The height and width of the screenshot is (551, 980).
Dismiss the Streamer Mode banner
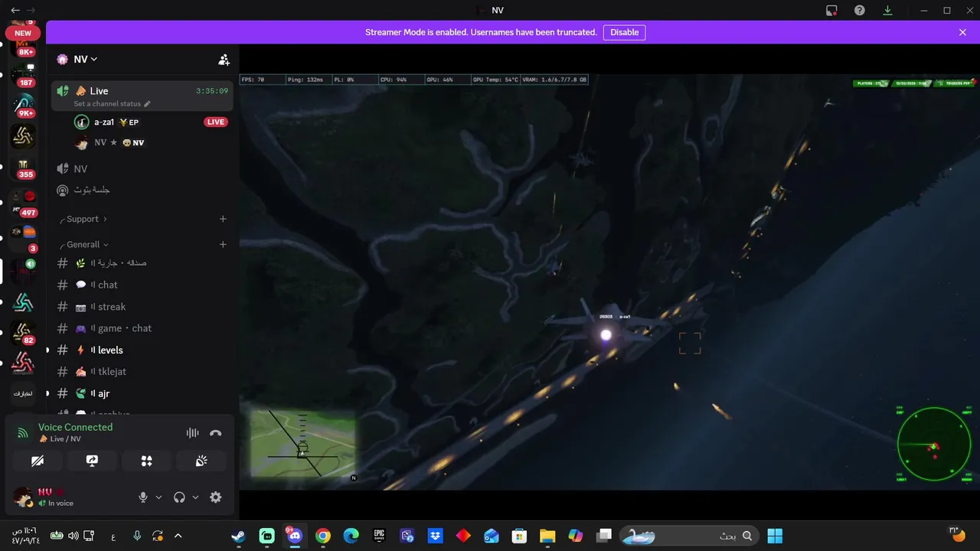(x=962, y=32)
